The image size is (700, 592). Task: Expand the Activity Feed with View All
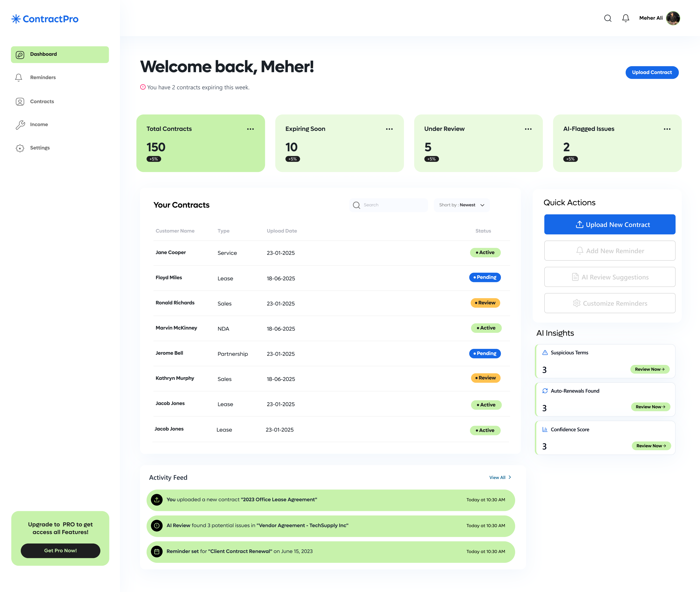click(x=500, y=477)
